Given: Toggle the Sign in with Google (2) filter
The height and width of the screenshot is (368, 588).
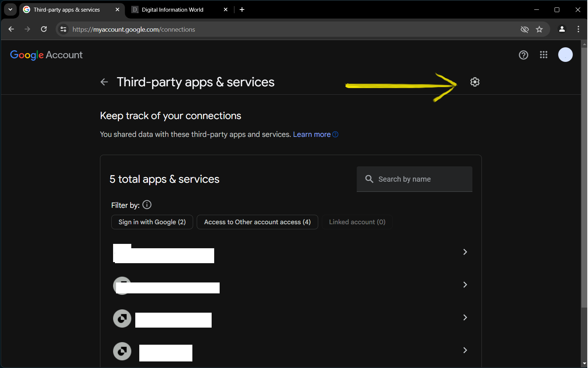Looking at the screenshot, I should 152,222.
